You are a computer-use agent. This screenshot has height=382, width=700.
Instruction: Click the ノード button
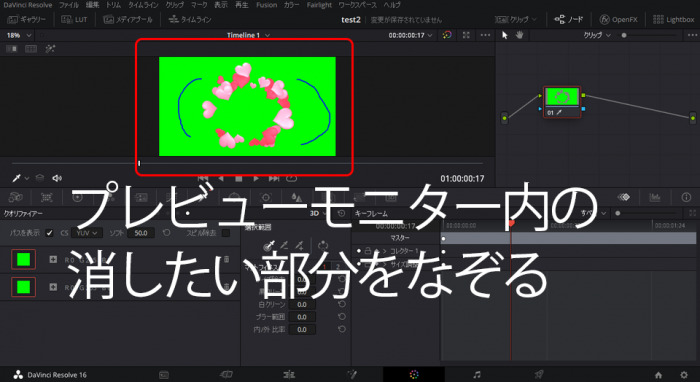pyautogui.click(x=569, y=20)
